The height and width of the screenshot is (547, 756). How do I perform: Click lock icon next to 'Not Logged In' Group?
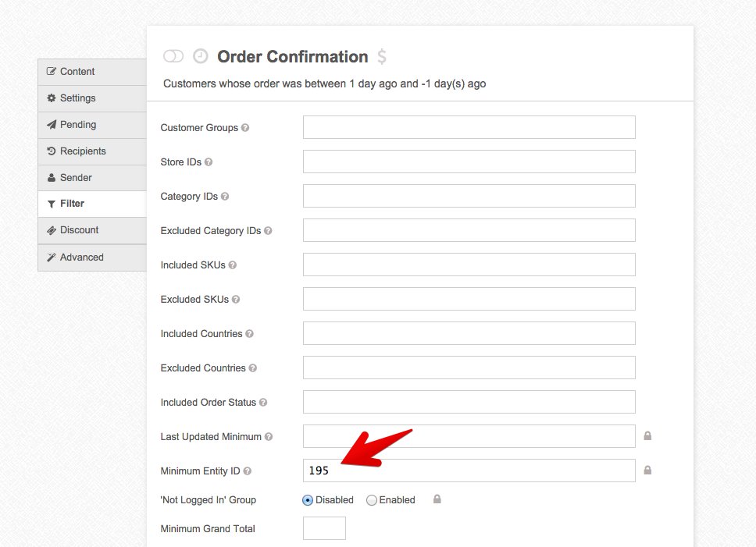(x=437, y=499)
